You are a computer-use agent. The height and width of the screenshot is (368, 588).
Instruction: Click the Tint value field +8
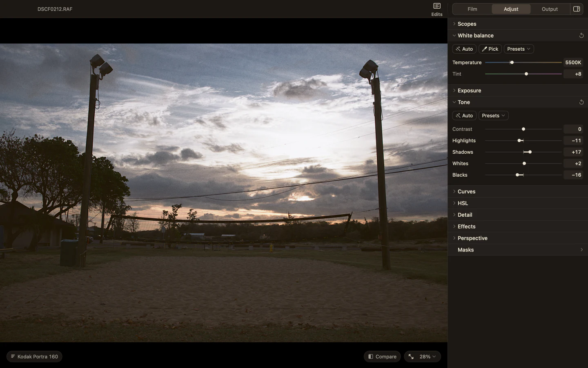click(573, 74)
